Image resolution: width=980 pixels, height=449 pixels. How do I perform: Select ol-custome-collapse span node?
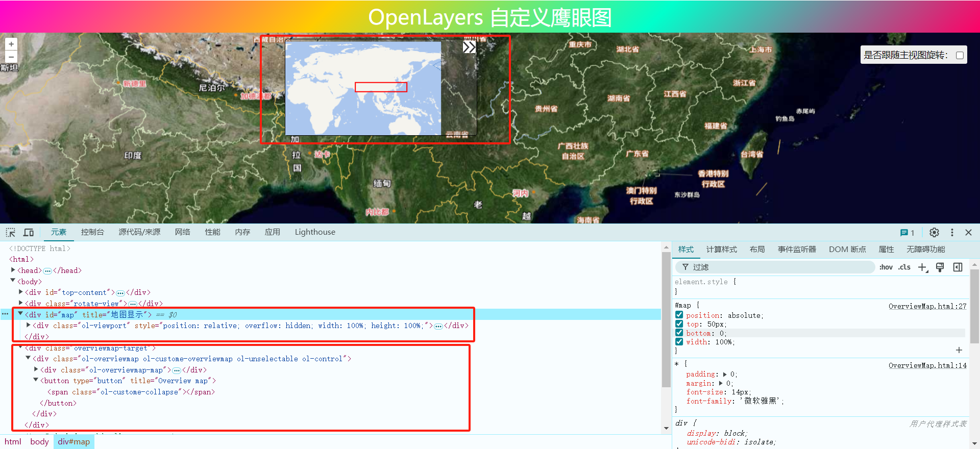click(x=131, y=392)
